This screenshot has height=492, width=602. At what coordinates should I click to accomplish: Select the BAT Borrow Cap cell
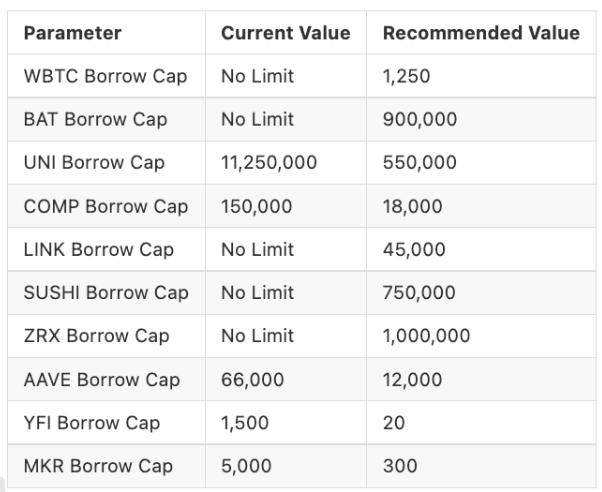95,119
